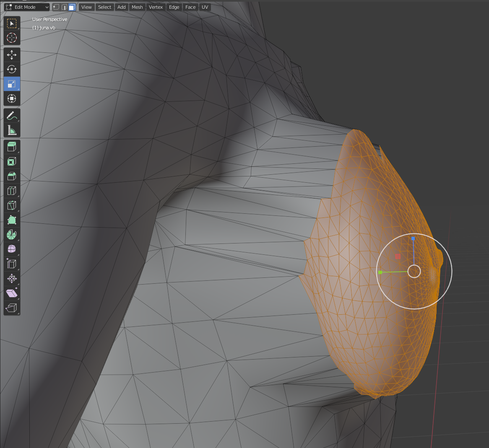Choose the Move tool
Viewport: 489px width, 448px height.
pyautogui.click(x=12, y=55)
